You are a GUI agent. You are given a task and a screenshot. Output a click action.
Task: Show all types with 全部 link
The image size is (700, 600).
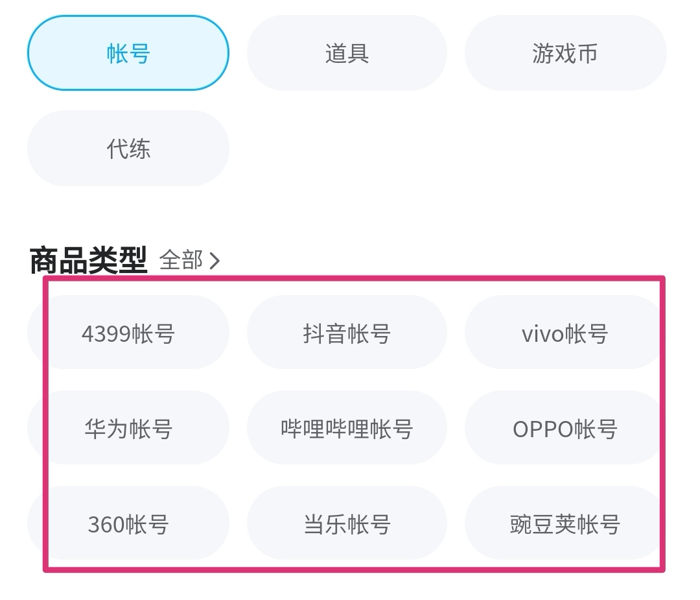pos(181,260)
